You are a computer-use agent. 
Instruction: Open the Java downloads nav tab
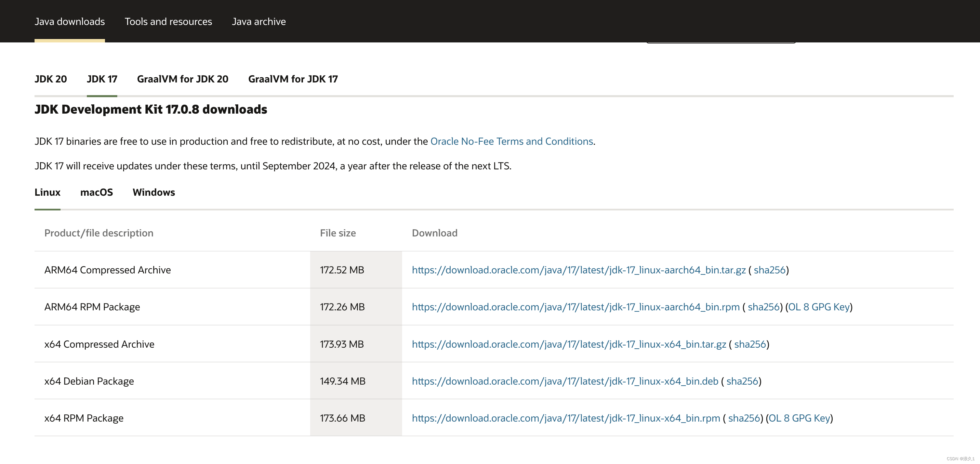click(x=70, y=22)
